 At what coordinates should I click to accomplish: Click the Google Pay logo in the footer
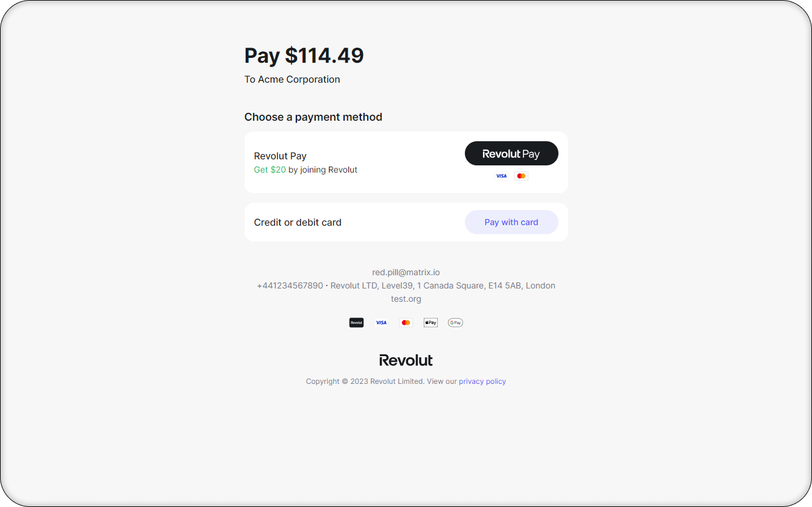point(455,323)
